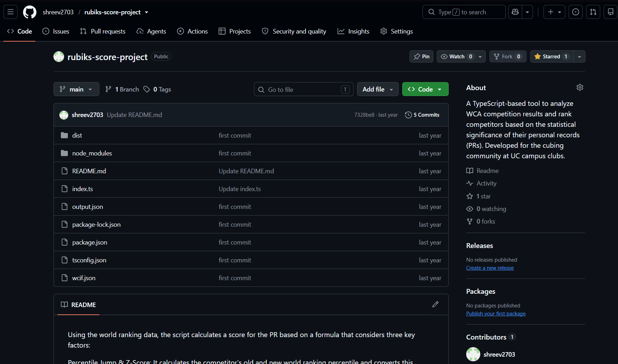
Task: Edit README with the pencil icon
Action: click(435, 304)
